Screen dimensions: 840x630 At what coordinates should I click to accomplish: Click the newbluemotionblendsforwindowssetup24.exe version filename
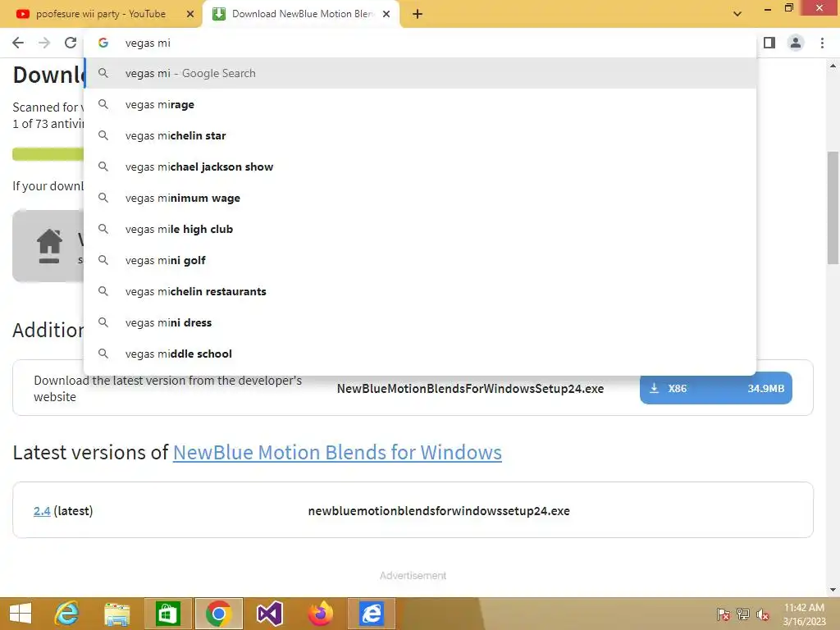(439, 511)
